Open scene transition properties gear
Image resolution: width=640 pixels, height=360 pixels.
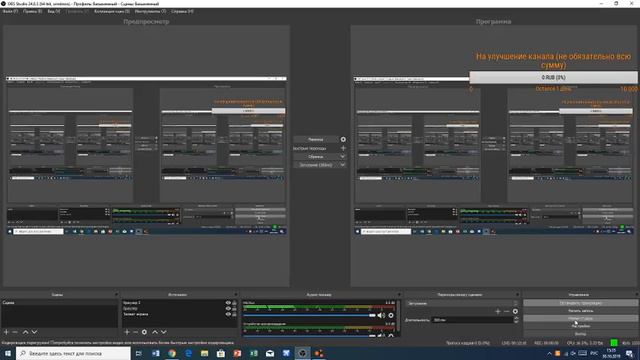(x=515, y=311)
